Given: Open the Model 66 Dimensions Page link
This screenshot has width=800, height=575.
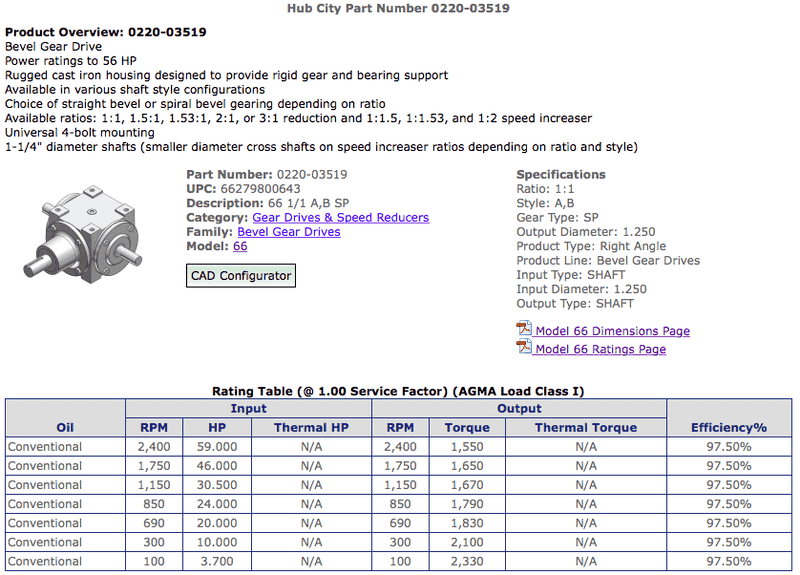Looking at the screenshot, I should (x=613, y=331).
